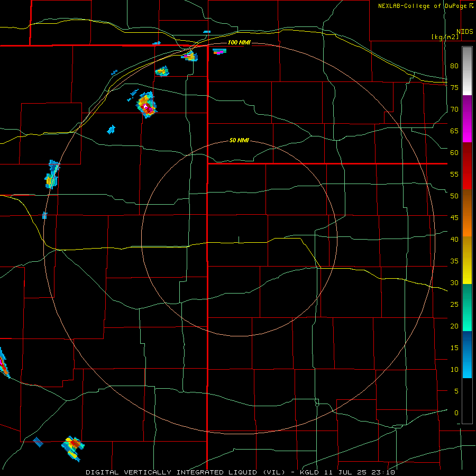This screenshot has width=476, height=476.
Task: Select the blue segment of the color scale
Action: pyautogui.click(x=467, y=354)
